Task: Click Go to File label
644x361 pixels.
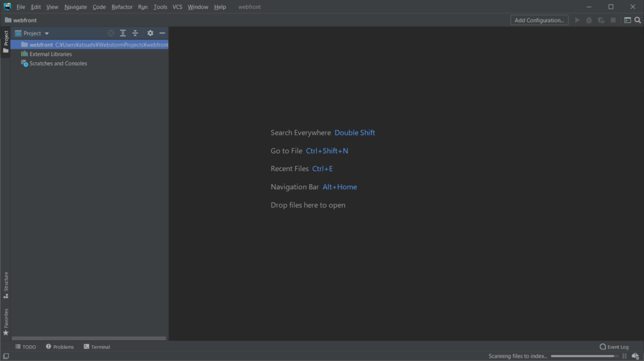Action: [x=286, y=151]
